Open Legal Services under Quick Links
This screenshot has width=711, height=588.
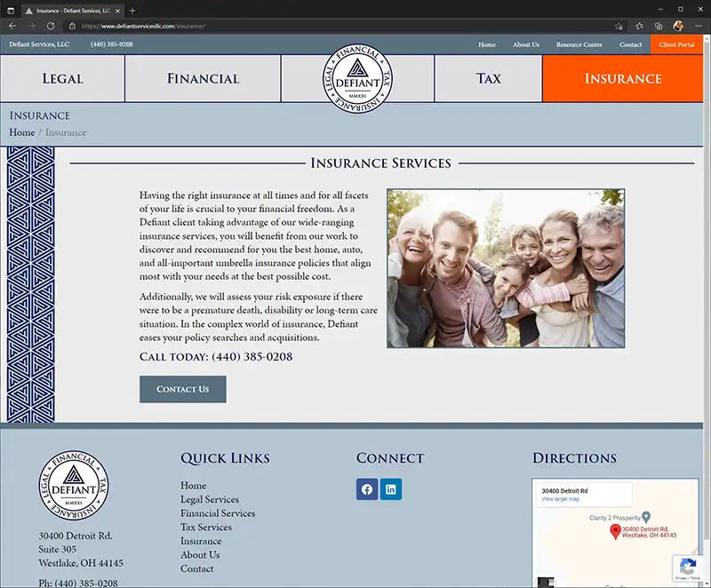(x=210, y=499)
